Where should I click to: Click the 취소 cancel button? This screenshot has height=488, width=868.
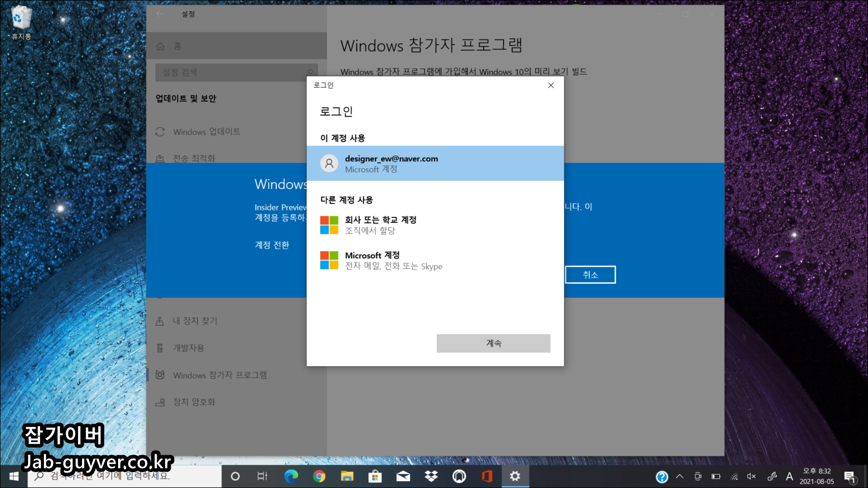[x=590, y=275]
